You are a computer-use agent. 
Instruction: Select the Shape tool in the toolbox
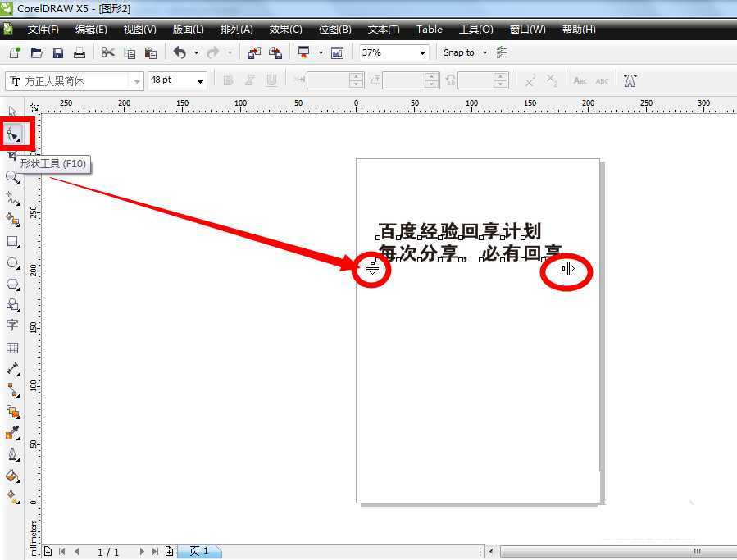(13, 134)
